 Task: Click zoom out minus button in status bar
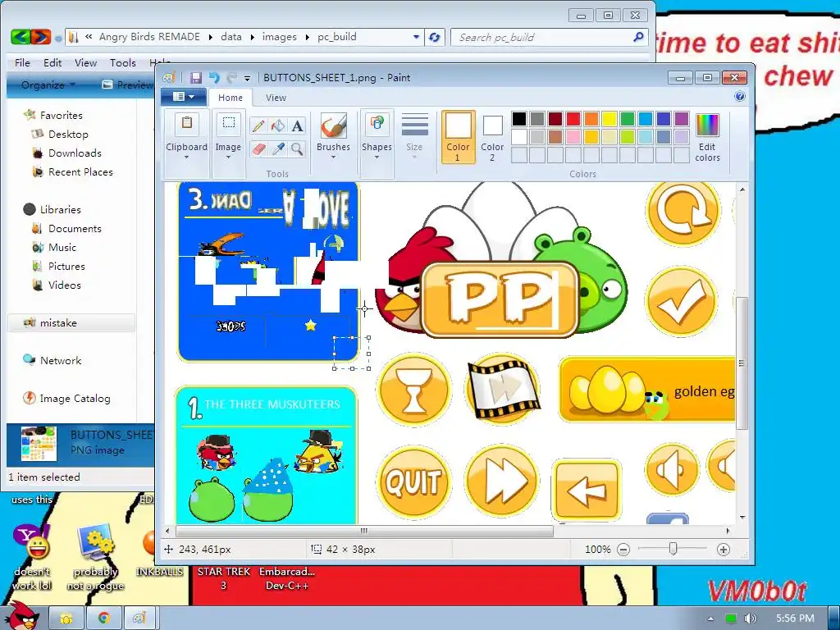coord(623,549)
